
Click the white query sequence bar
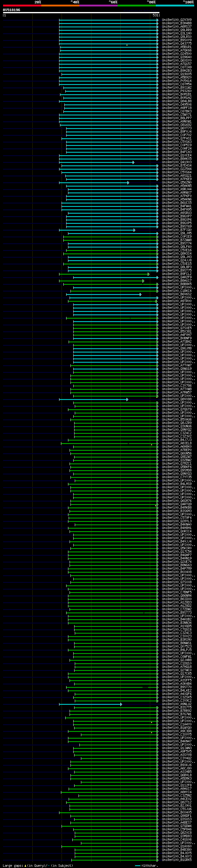click(81, 13)
